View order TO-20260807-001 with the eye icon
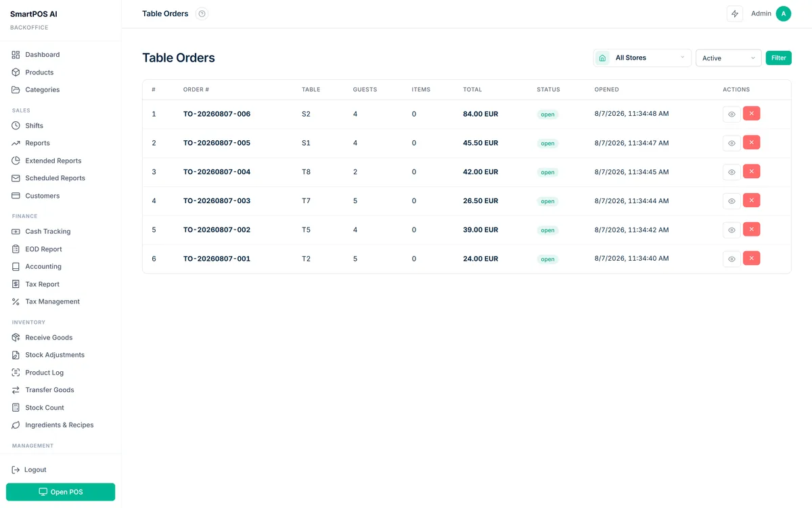Image resolution: width=812 pixels, height=508 pixels. (731, 259)
